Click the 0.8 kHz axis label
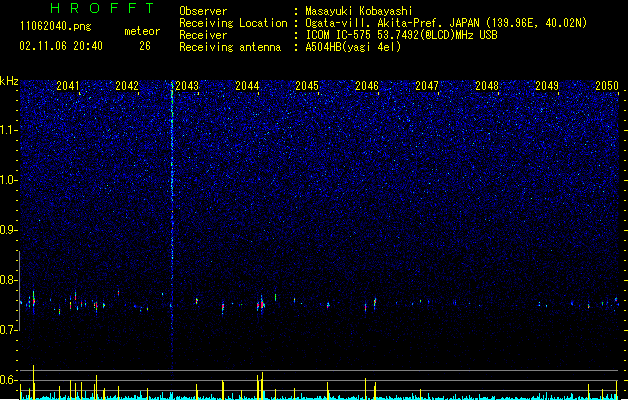This screenshot has height=400, width=629. click(x=9, y=280)
